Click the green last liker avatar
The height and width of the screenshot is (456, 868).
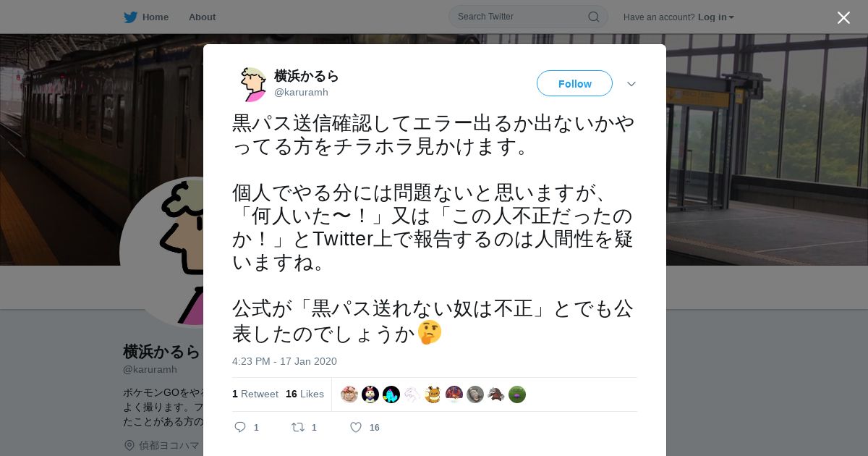517,394
